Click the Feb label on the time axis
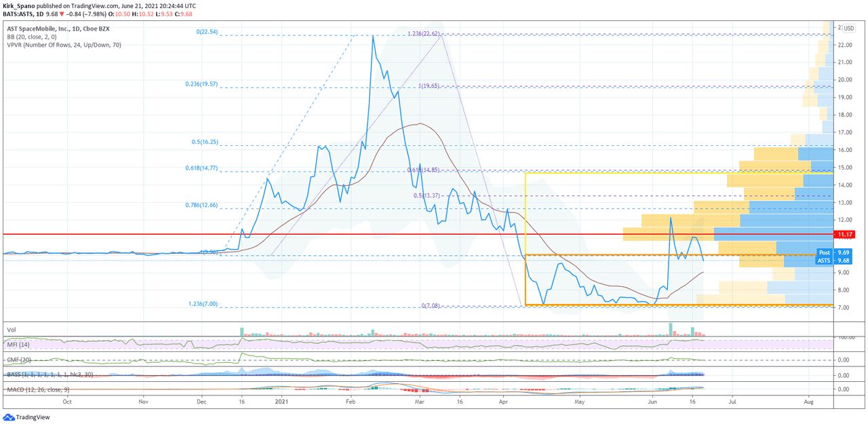 point(350,402)
